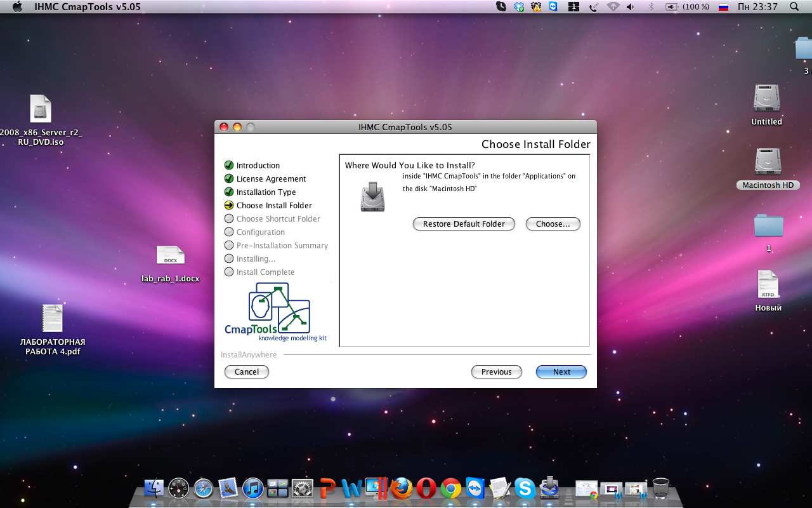Open the Wi-Fi status menu

[x=613, y=6]
